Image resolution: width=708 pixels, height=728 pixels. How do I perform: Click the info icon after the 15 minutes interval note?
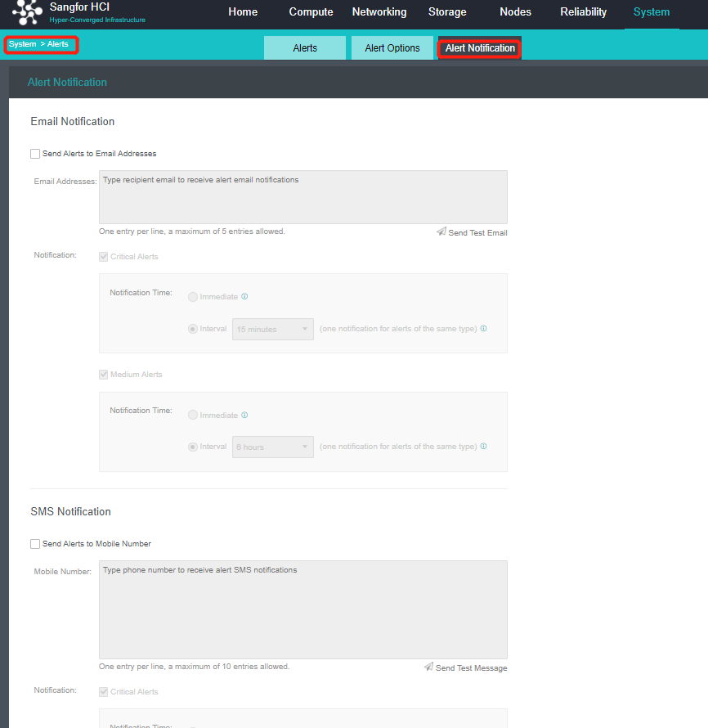[x=483, y=328]
